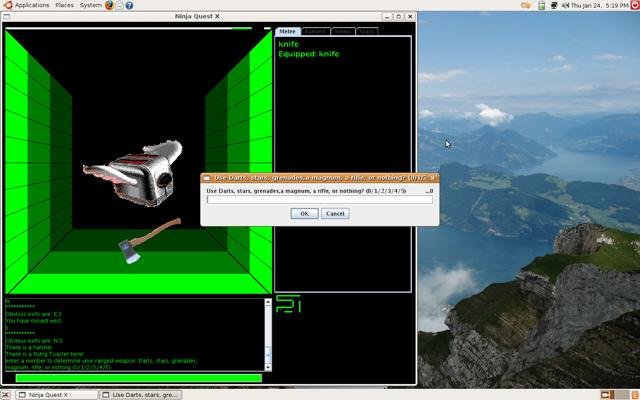Viewport: 640px width, 400px height.
Task: Open the Places menu
Action: [x=64, y=5]
